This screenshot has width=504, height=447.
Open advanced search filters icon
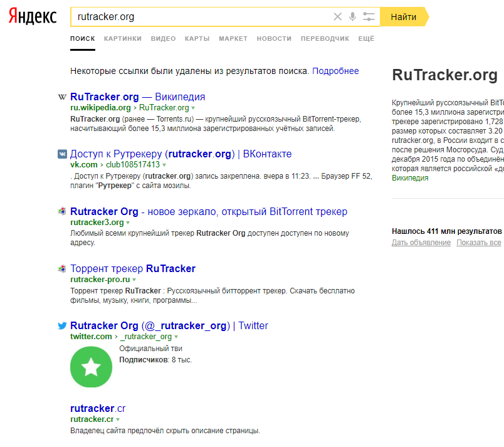click(x=369, y=17)
